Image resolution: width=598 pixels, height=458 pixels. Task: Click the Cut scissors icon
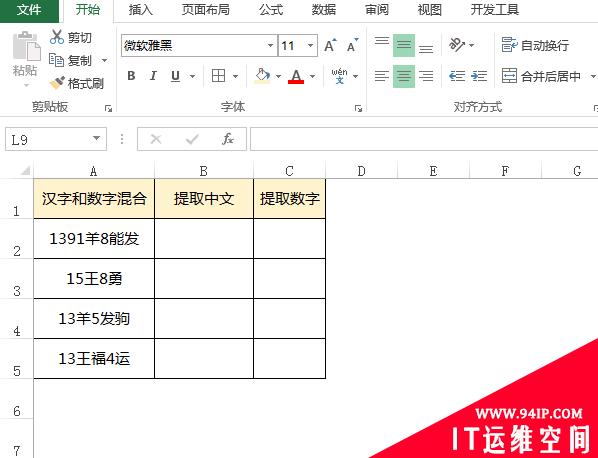(x=56, y=37)
